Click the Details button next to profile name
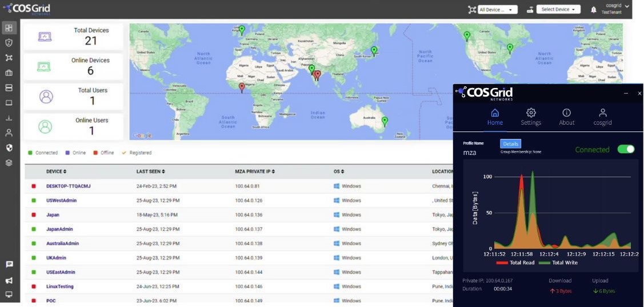644x307 pixels. pyautogui.click(x=510, y=144)
